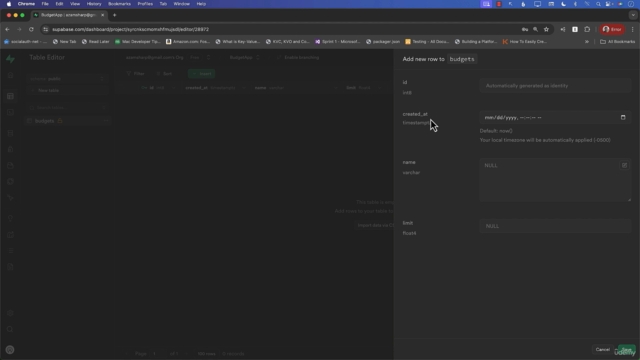Viewport: 640px width, 360px height.
Task: Open schema public dropdown
Action: (67, 79)
